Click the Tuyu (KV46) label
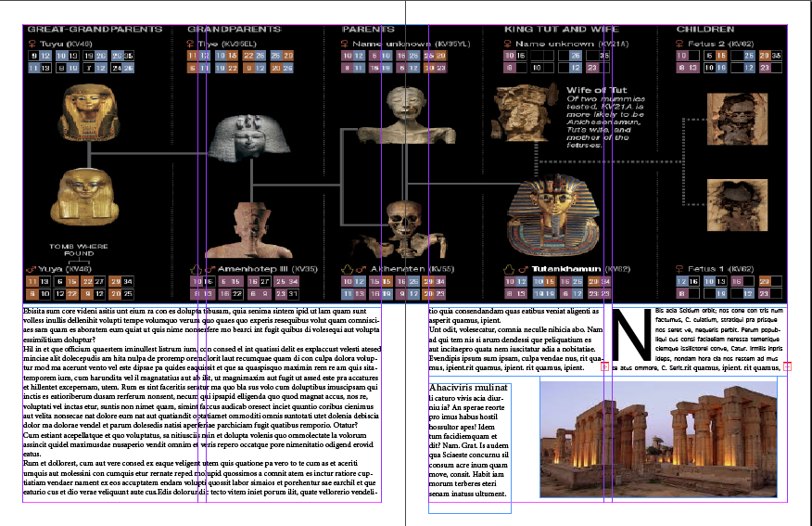The height and width of the screenshot is (526, 812). point(66,44)
